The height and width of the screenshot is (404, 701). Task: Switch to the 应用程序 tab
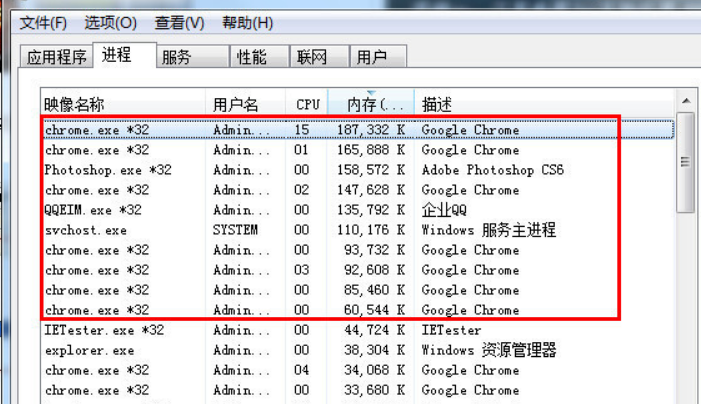pos(57,57)
